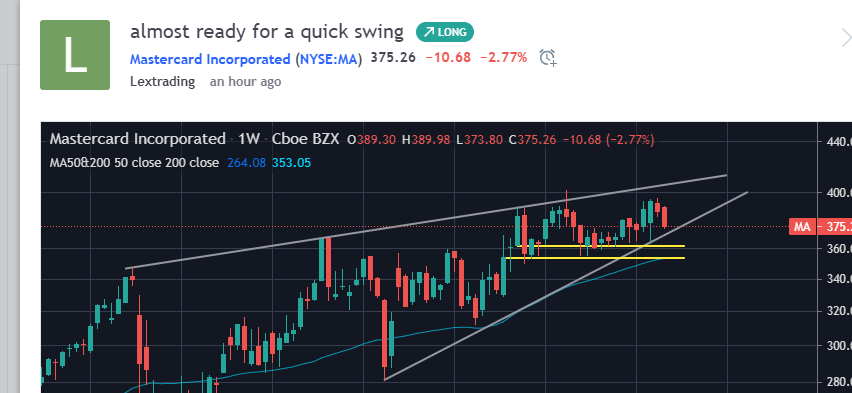Select the lower yellow horizontal support line
The image size is (852, 393).
(600, 258)
